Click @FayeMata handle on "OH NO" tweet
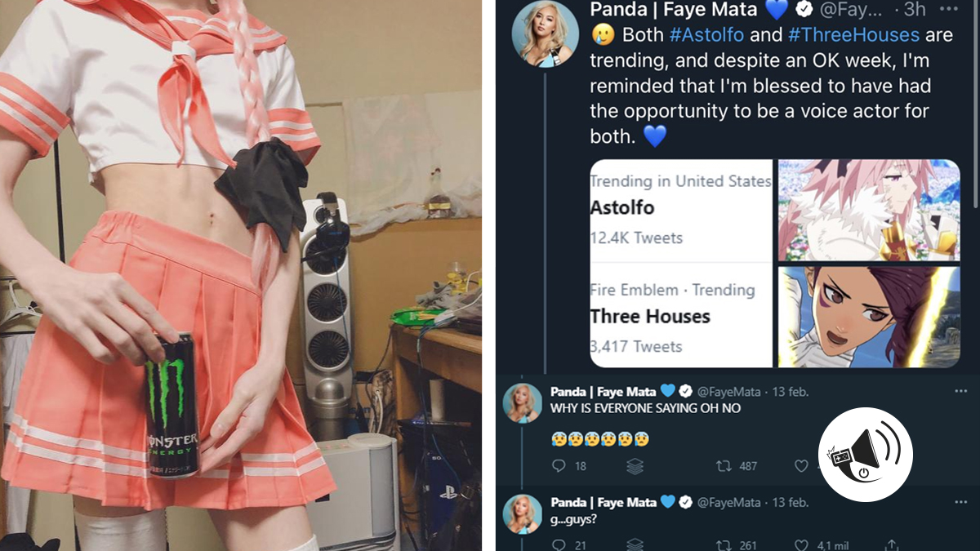 coord(729,391)
